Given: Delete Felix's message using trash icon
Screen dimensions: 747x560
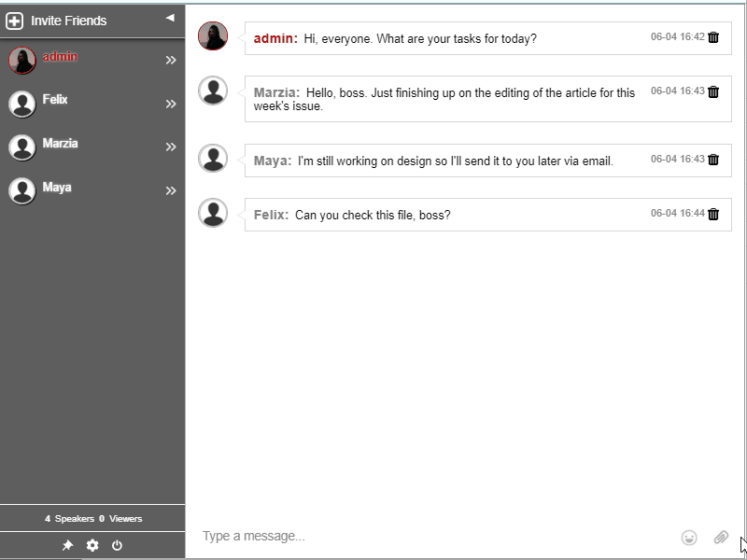Looking at the screenshot, I should (x=713, y=214).
